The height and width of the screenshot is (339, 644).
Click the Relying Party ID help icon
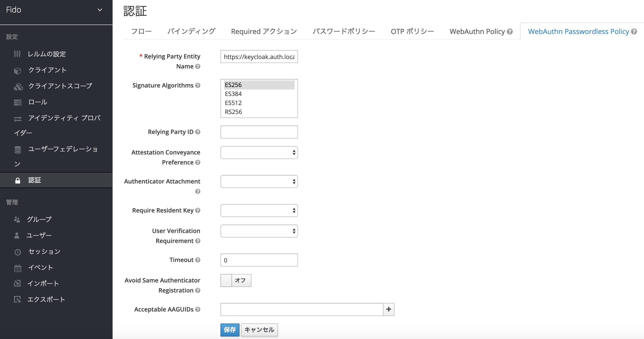(x=197, y=132)
